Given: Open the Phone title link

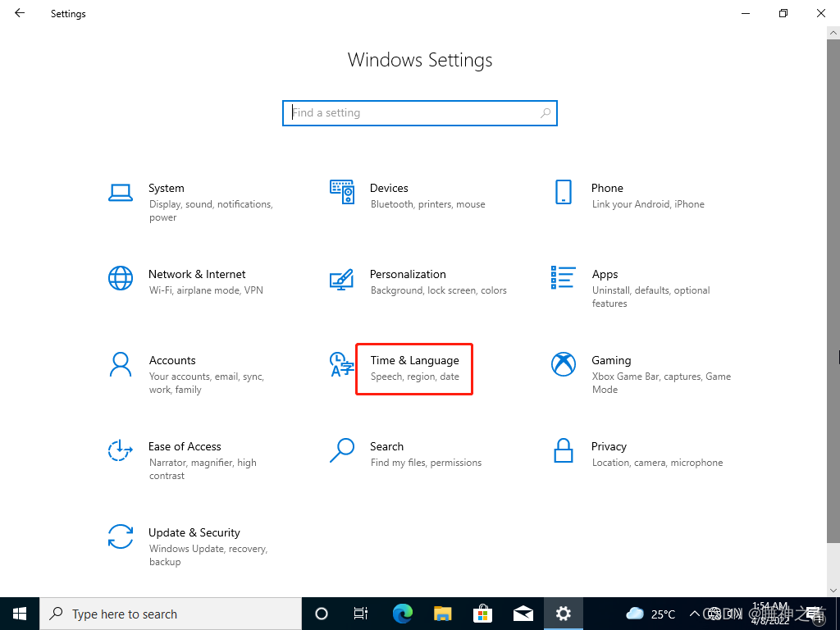Looking at the screenshot, I should click(x=607, y=188).
